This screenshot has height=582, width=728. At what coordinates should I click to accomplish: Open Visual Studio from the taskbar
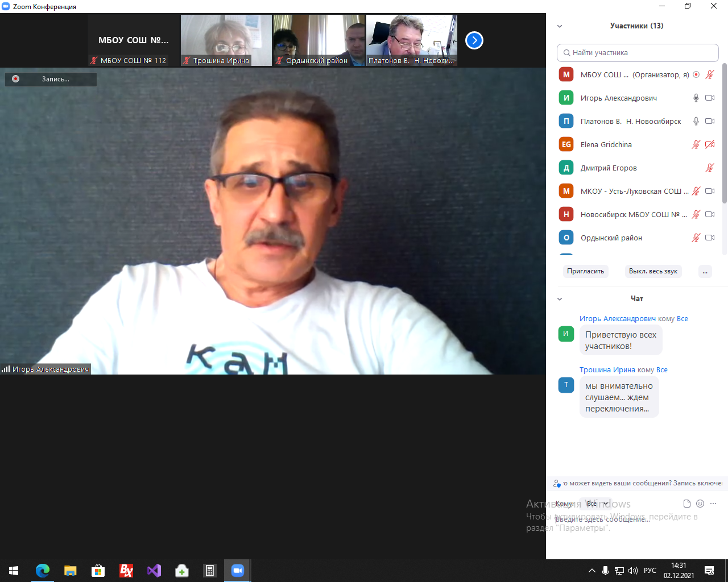click(x=154, y=571)
